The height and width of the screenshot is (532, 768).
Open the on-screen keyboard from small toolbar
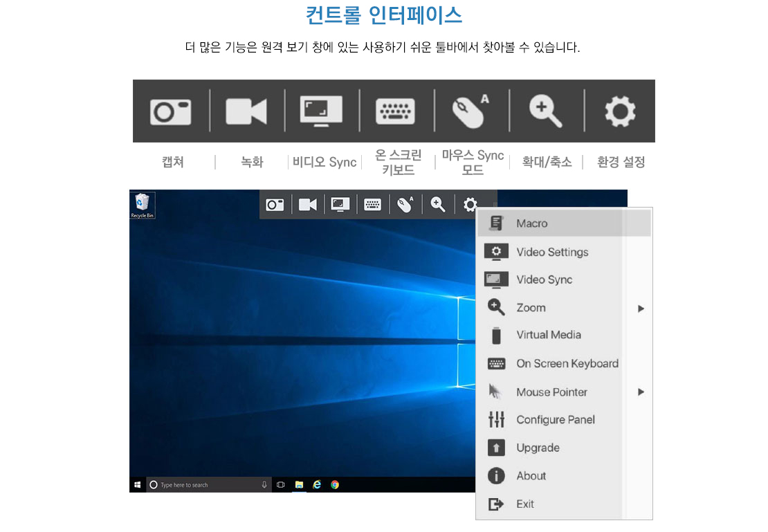point(372,205)
